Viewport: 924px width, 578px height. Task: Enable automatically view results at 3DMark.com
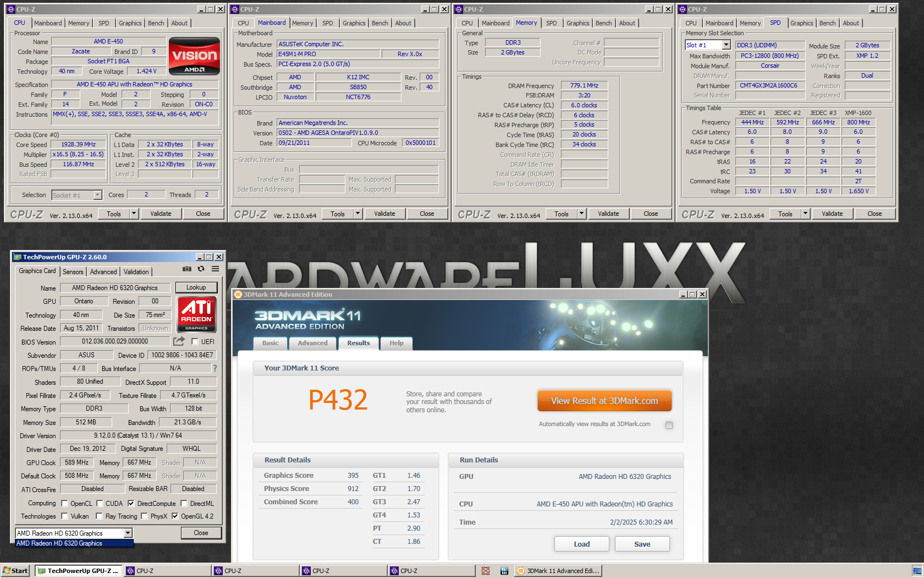tap(669, 425)
